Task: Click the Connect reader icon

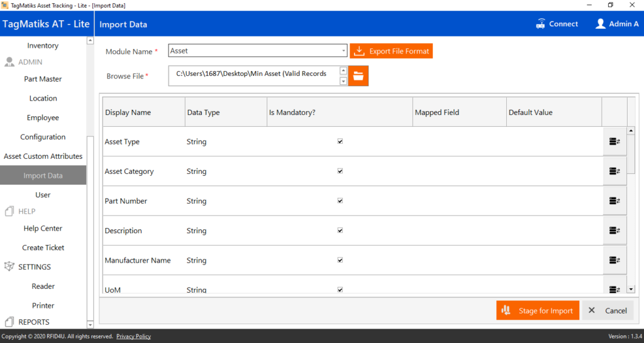Action: coord(540,24)
